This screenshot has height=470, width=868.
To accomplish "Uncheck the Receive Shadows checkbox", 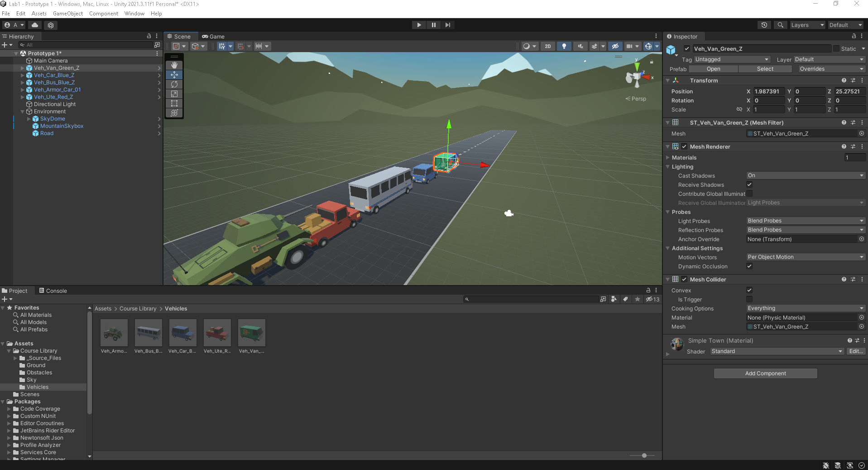I will (x=749, y=184).
